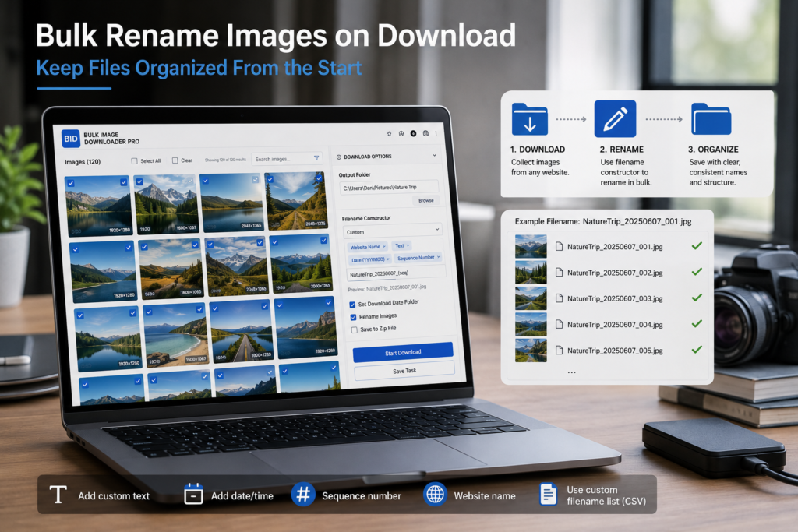Viewport: 798px width, 532px height.
Task: Click the T icon for Add custom text
Action: (58, 494)
